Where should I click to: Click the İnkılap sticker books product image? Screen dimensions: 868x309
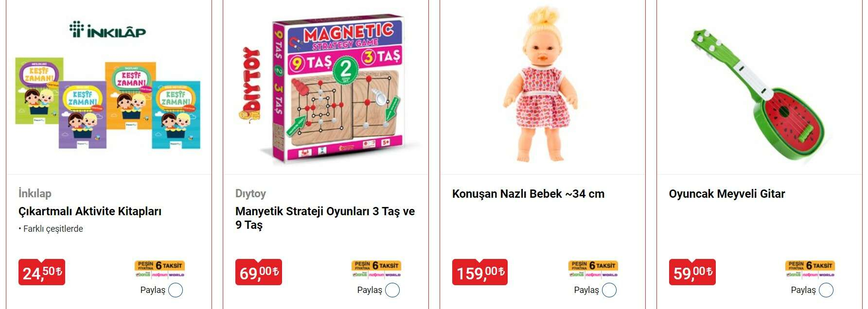click(108, 86)
